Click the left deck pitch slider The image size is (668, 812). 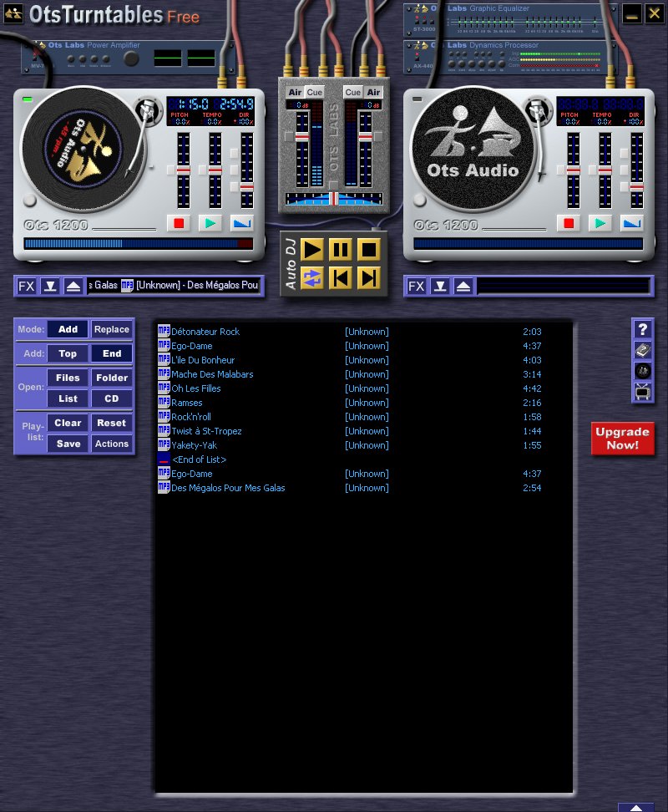tap(183, 170)
